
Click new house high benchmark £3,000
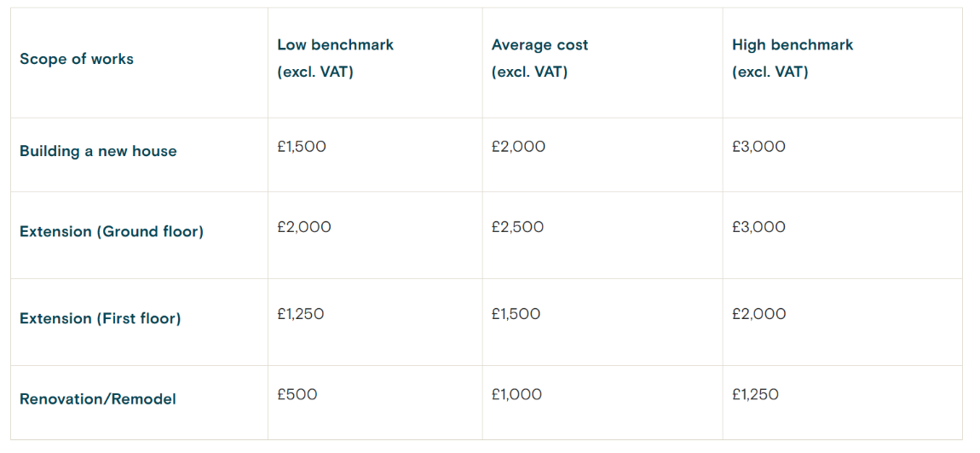758,147
